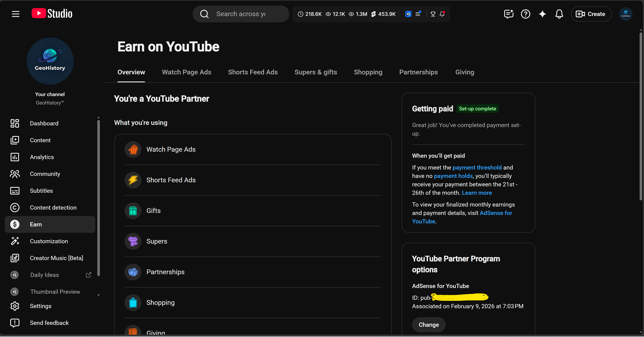Click the payment holds link

click(x=453, y=176)
